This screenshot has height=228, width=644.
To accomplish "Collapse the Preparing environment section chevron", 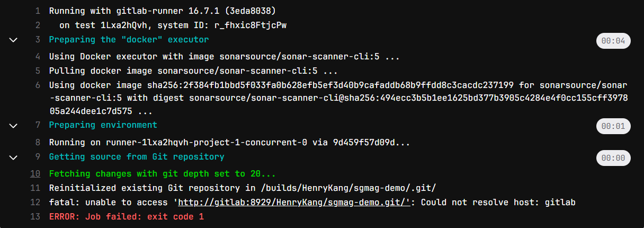I will pos(14,126).
